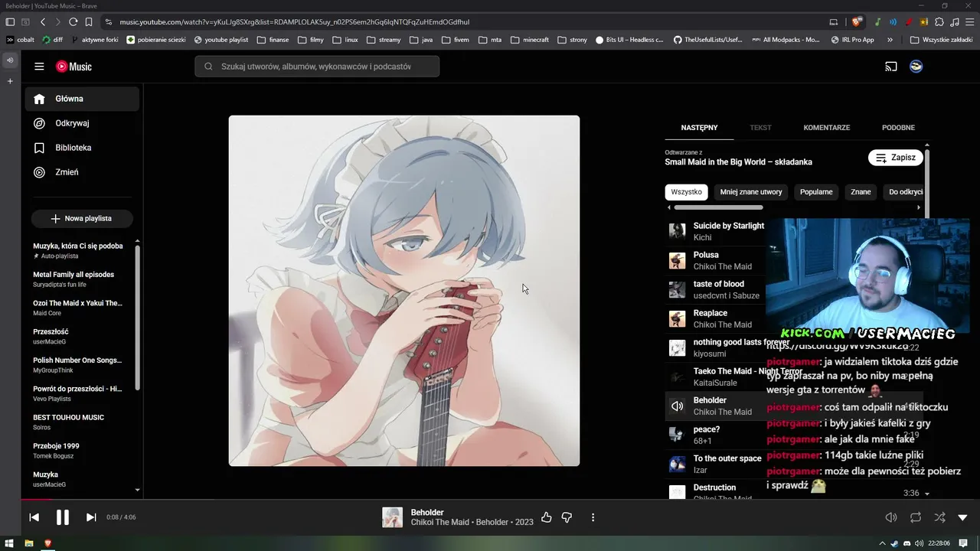Dislike the song with thumbs down
980x551 pixels.
pos(567,517)
